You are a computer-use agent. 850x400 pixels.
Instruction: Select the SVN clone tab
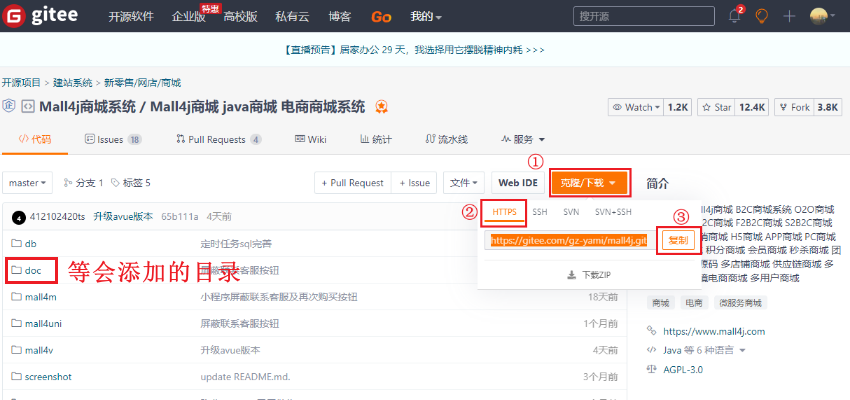[571, 212]
